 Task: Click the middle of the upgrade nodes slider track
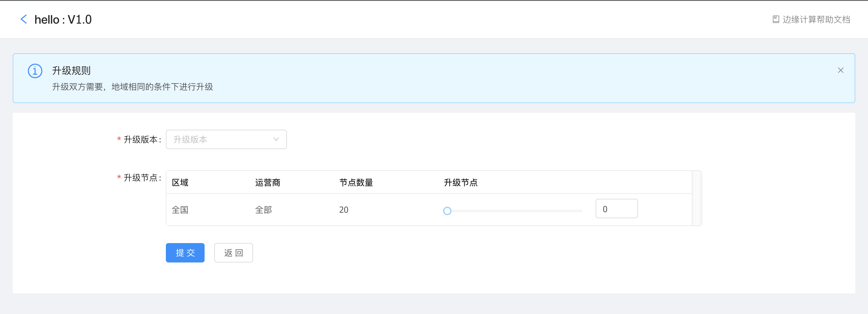click(515, 211)
